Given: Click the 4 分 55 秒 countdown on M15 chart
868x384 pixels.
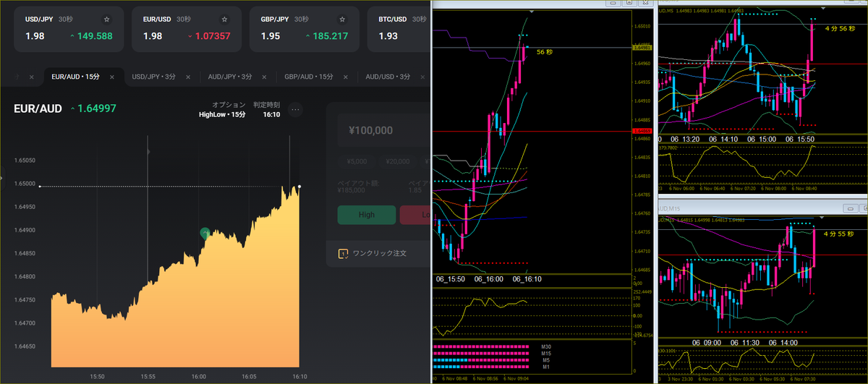Looking at the screenshot, I should pyautogui.click(x=839, y=234).
